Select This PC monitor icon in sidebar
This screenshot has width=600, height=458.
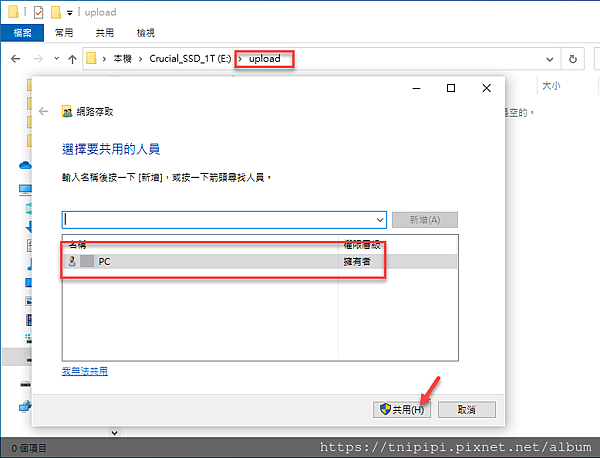pyautogui.click(x=25, y=189)
